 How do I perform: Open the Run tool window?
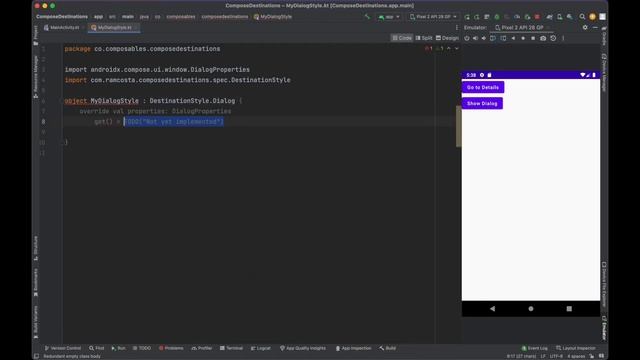click(118, 348)
